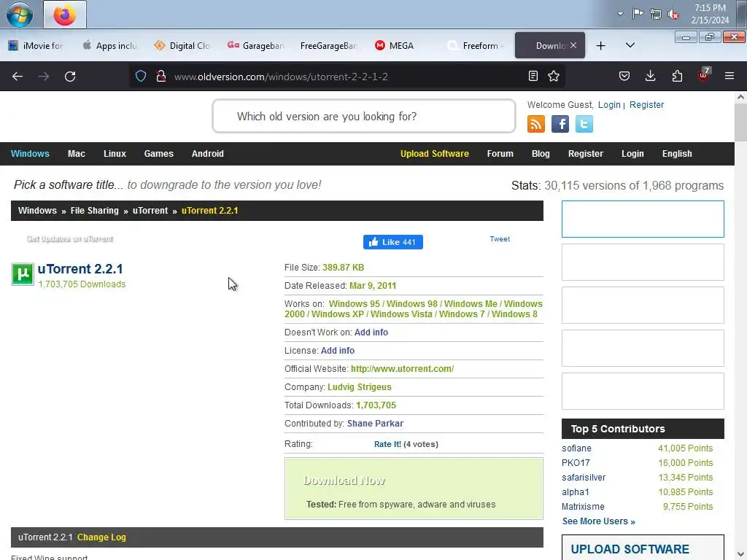The image size is (747, 560).
Task: Click the Login link near Welcome Guest
Action: [x=609, y=105]
